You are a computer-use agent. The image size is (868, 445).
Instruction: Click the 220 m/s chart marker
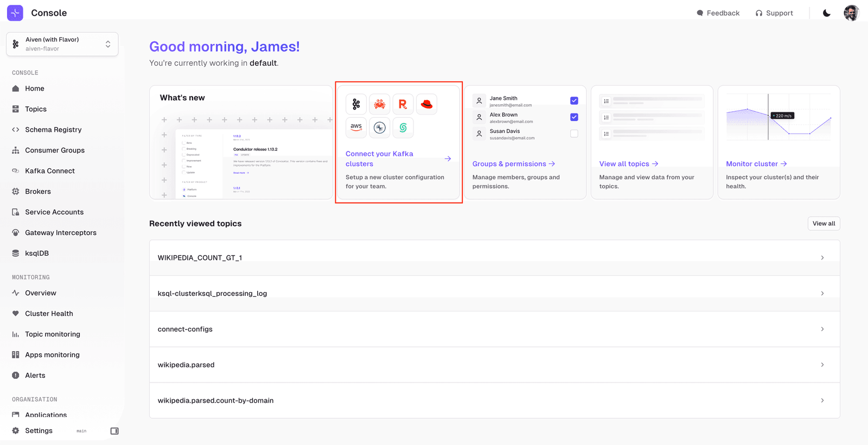click(x=782, y=116)
